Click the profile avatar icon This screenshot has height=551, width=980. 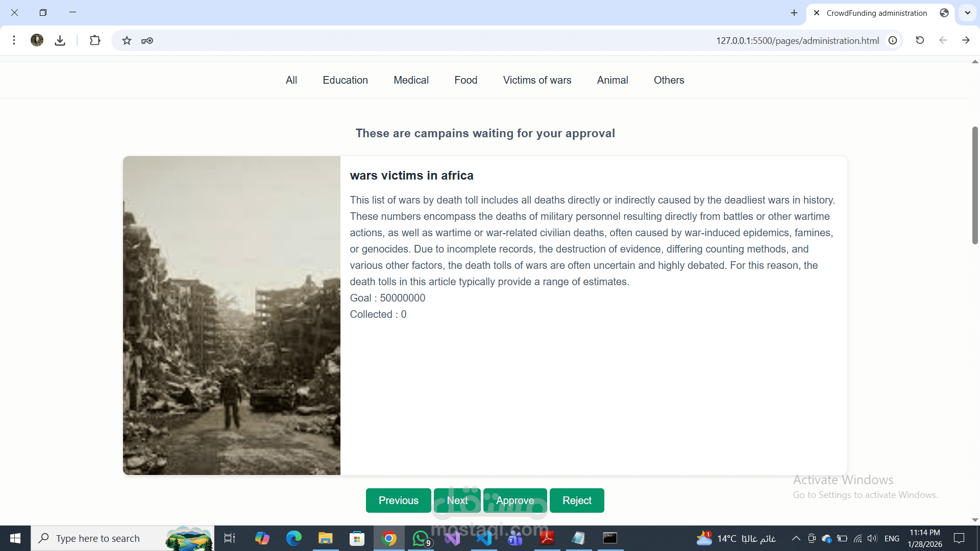point(37,40)
